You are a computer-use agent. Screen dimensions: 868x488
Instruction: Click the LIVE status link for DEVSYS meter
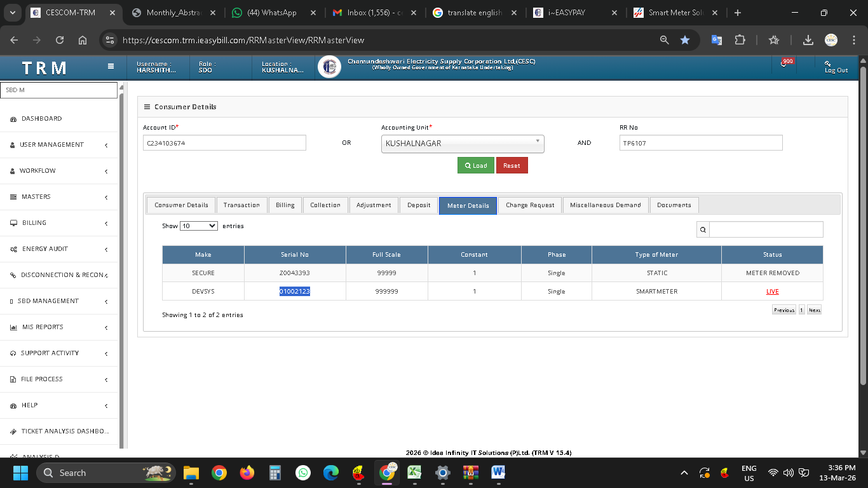(772, 292)
